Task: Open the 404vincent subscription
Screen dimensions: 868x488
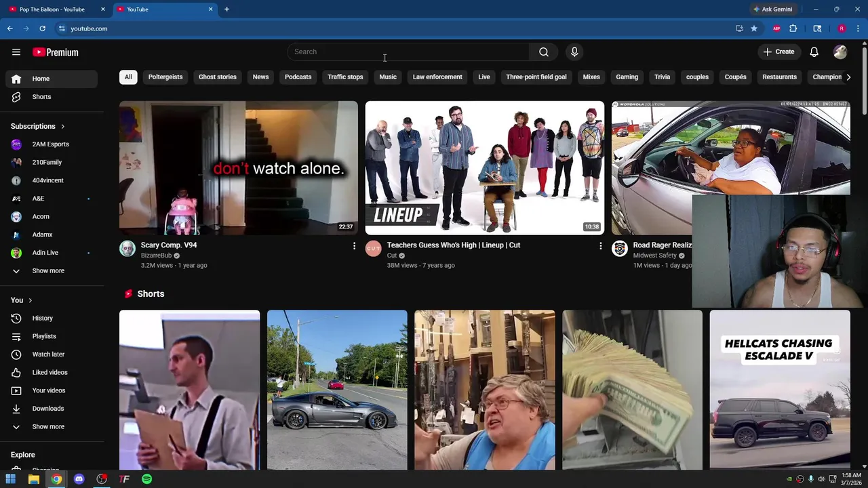Action: coord(52,180)
